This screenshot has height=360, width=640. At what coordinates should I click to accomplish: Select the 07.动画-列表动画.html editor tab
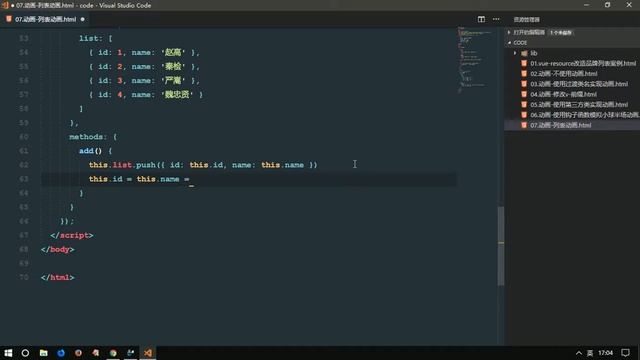pyautogui.click(x=45, y=19)
